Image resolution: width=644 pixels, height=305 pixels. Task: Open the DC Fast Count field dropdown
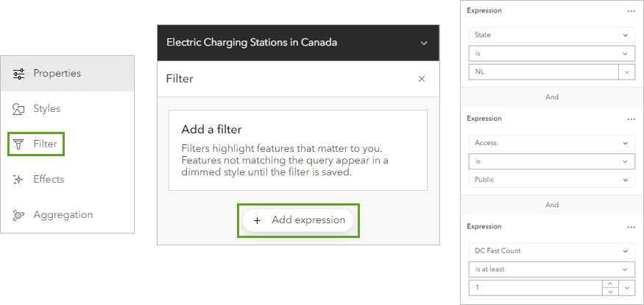[551, 250]
